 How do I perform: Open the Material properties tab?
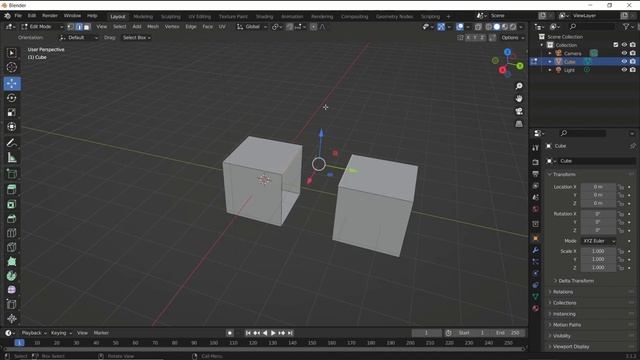tap(536, 308)
